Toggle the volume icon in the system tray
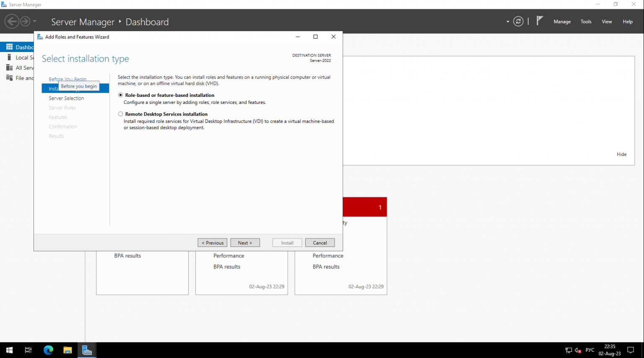The height and width of the screenshot is (358, 644). [x=577, y=350]
